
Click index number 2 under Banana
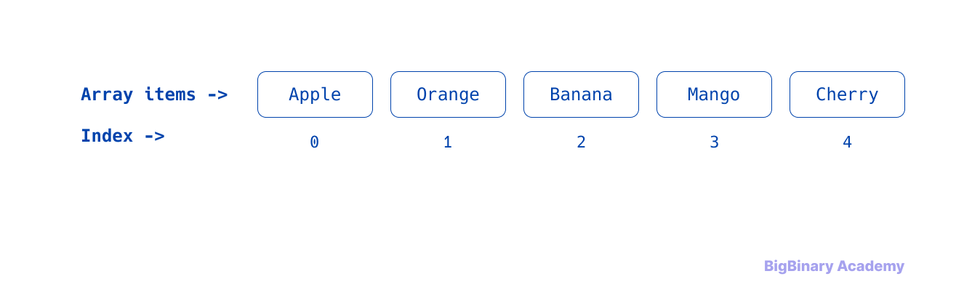pos(581,142)
